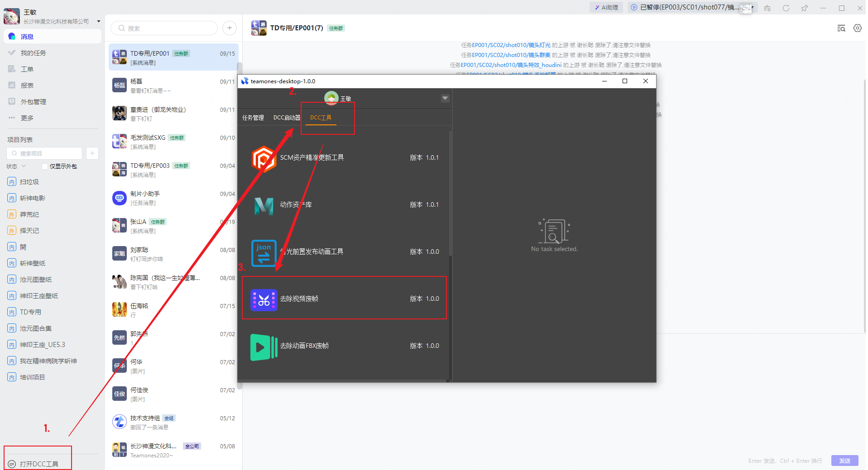Switch to the DCC启动器 tab

coord(287,118)
